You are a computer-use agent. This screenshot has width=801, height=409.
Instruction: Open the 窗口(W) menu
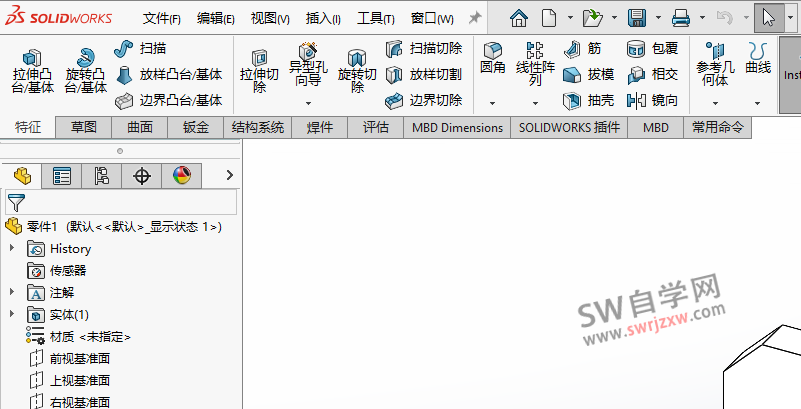[432, 19]
